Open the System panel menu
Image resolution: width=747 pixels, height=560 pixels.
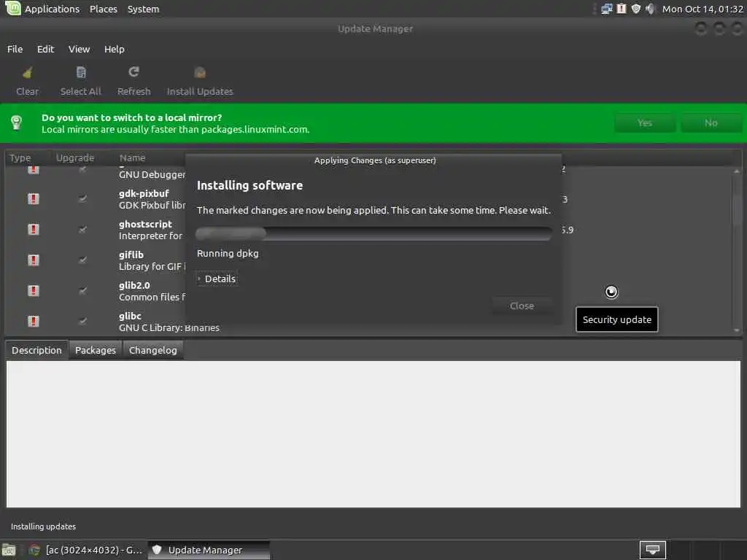pos(144,9)
